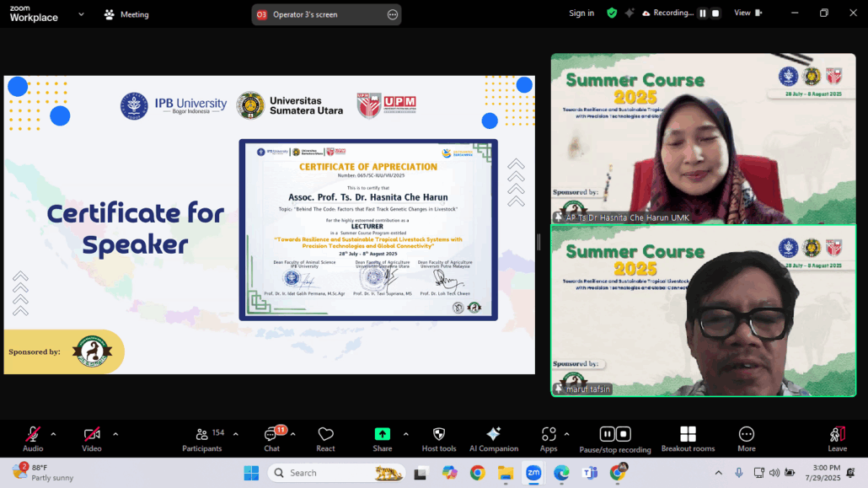Click the Host tools shield icon
The width and height of the screenshot is (868, 488).
click(x=438, y=438)
